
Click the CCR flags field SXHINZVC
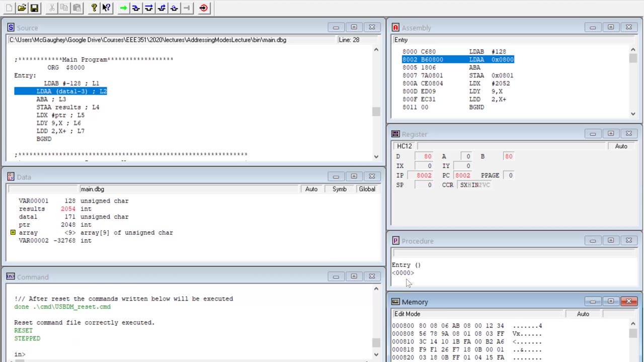(x=475, y=185)
